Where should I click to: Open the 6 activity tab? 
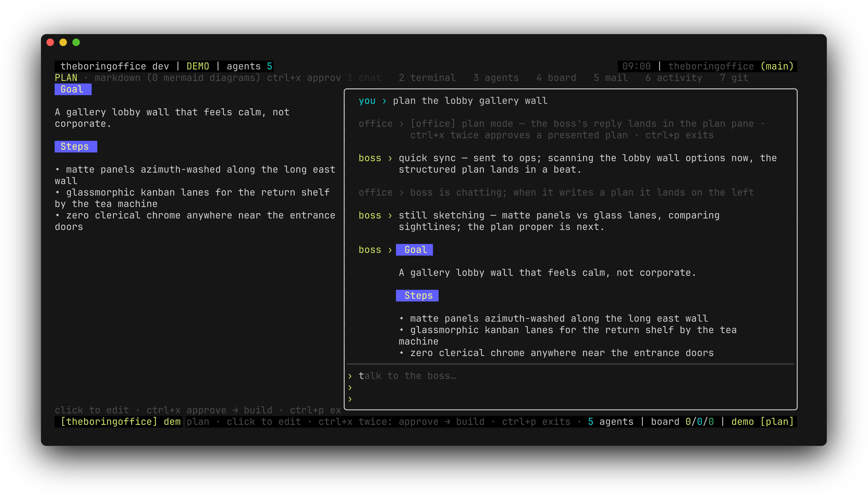pos(673,78)
